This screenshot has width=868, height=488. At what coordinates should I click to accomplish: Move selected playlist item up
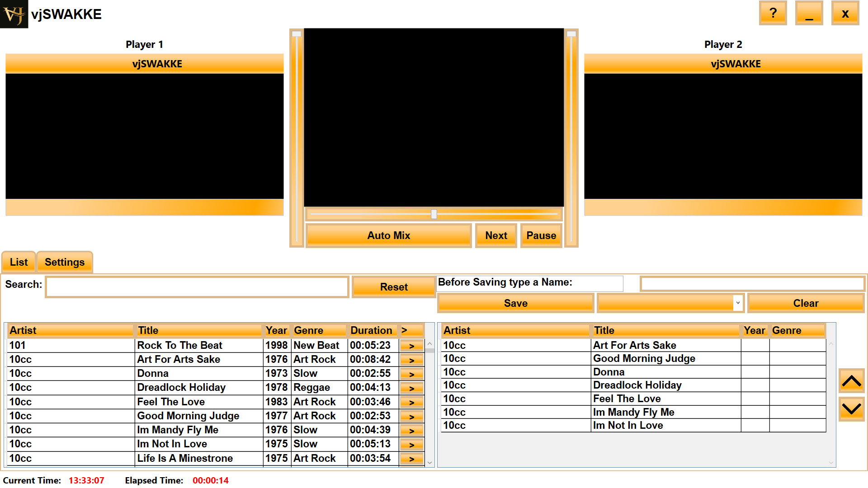[x=851, y=381]
